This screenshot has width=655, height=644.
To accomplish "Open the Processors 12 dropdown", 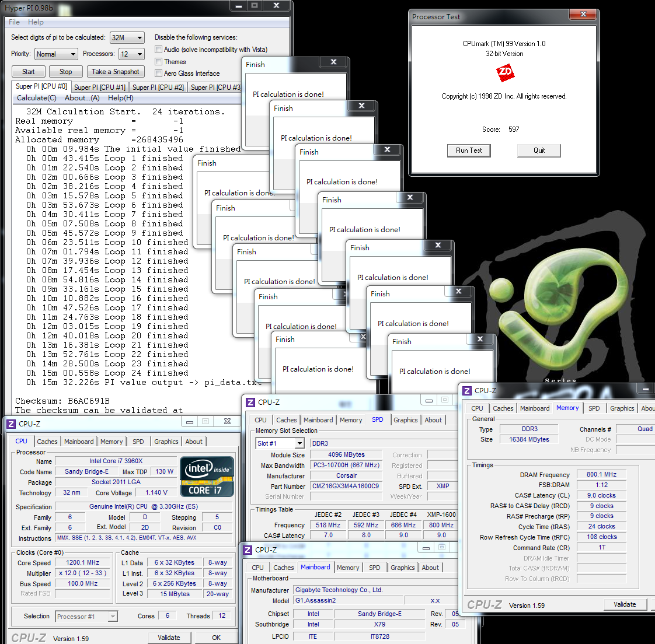I will (x=131, y=54).
